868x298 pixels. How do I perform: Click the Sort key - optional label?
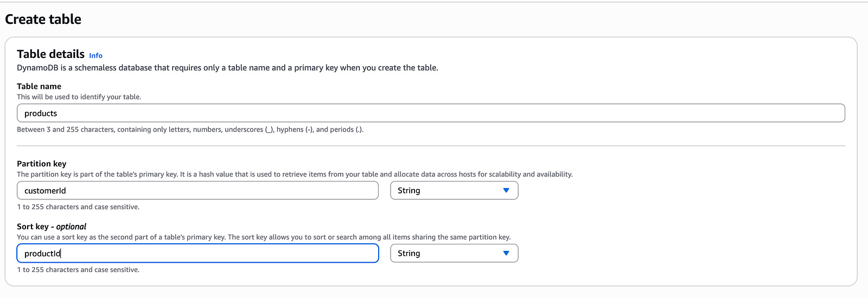pyautogui.click(x=52, y=226)
